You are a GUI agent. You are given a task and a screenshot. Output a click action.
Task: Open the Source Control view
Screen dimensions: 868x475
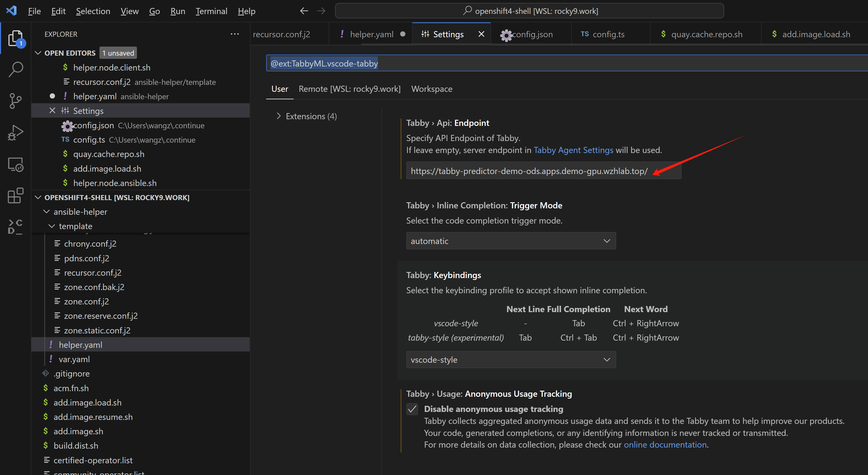click(x=15, y=101)
